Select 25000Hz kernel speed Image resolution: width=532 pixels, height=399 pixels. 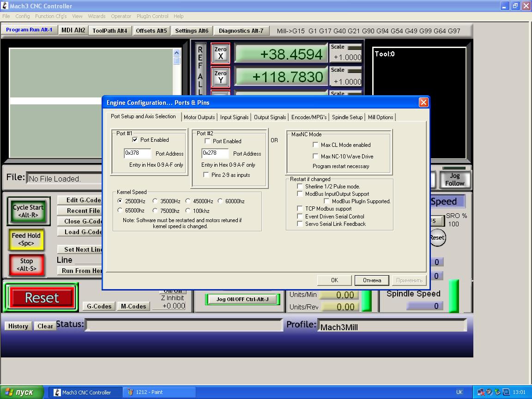pyautogui.click(x=120, y=201)
